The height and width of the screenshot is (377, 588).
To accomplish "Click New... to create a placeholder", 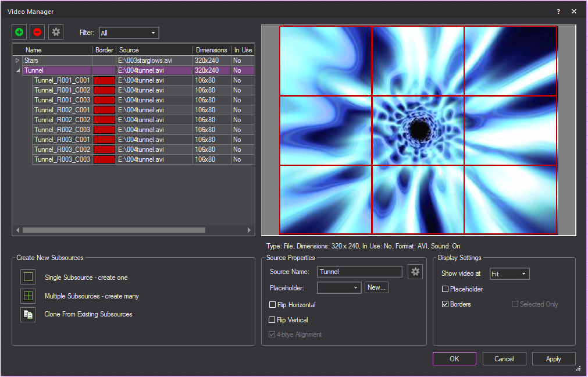I will (x=376, y=287).
